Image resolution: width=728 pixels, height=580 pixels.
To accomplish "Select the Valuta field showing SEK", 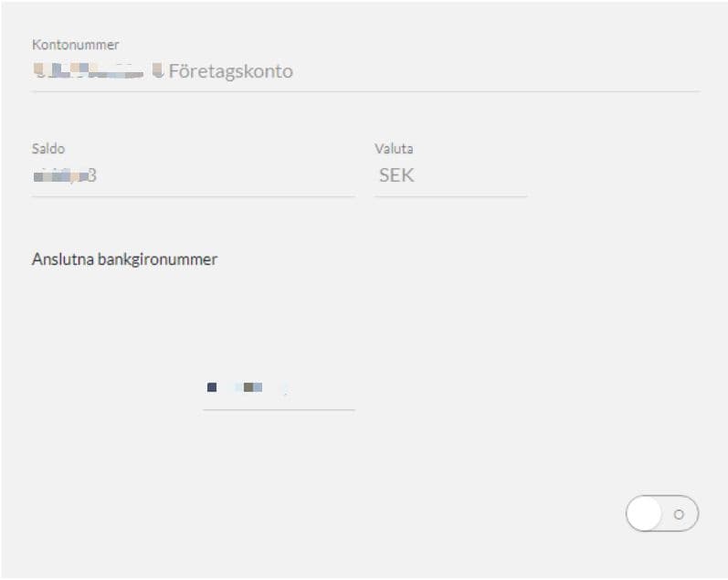I will [x=450, y=176].
